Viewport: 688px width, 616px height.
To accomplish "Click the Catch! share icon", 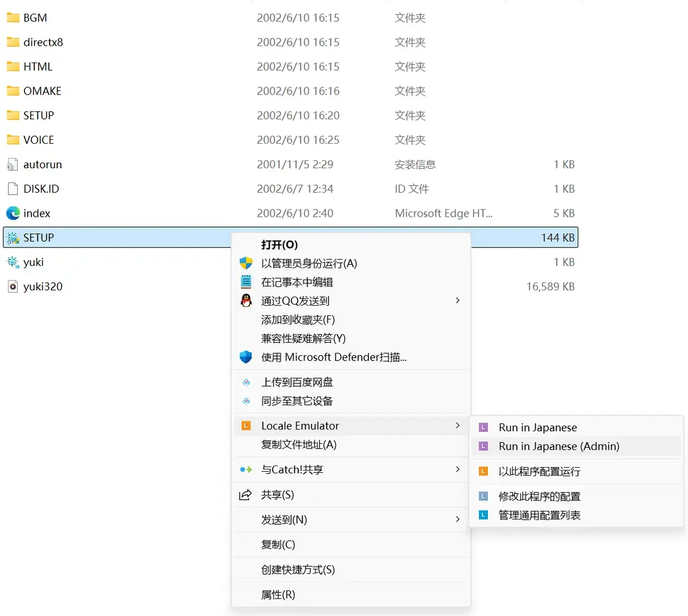I will (246, 469).
